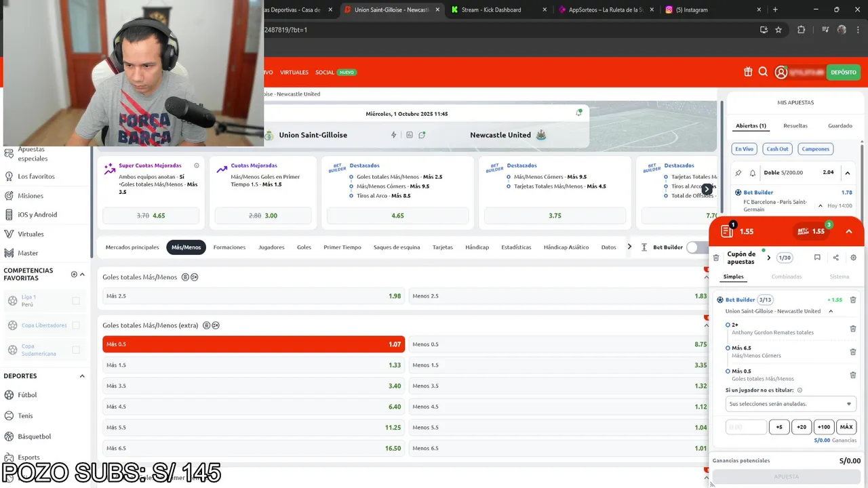Open the user account avatar icon

781,72
